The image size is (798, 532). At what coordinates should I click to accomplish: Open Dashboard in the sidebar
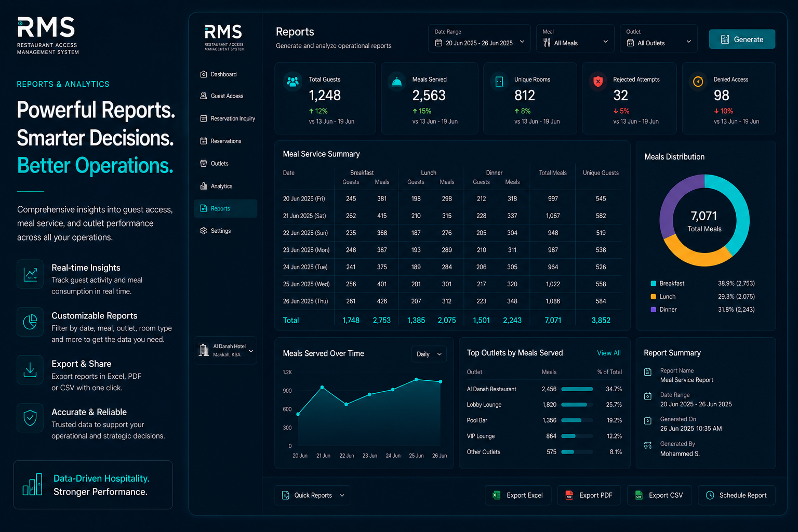225,74
